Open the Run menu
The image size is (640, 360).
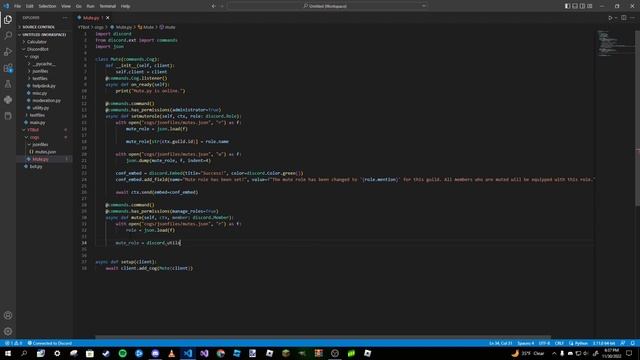click(91, 6)
